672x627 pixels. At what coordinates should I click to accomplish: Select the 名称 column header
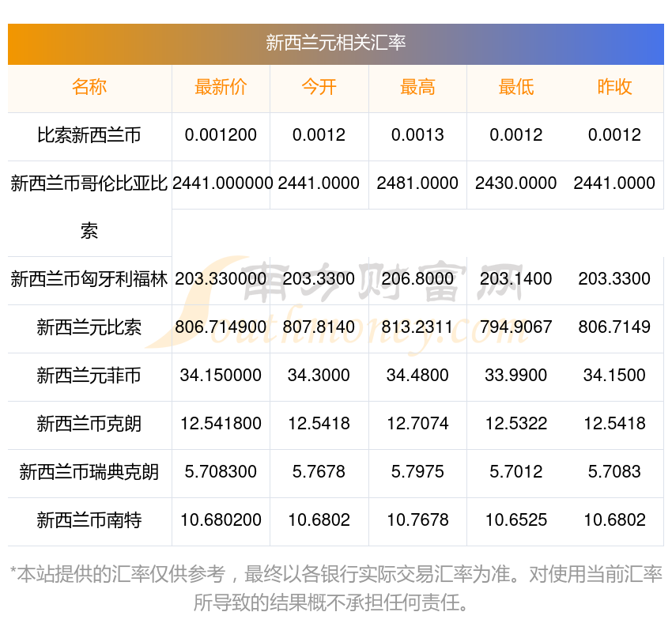point(89,87)
